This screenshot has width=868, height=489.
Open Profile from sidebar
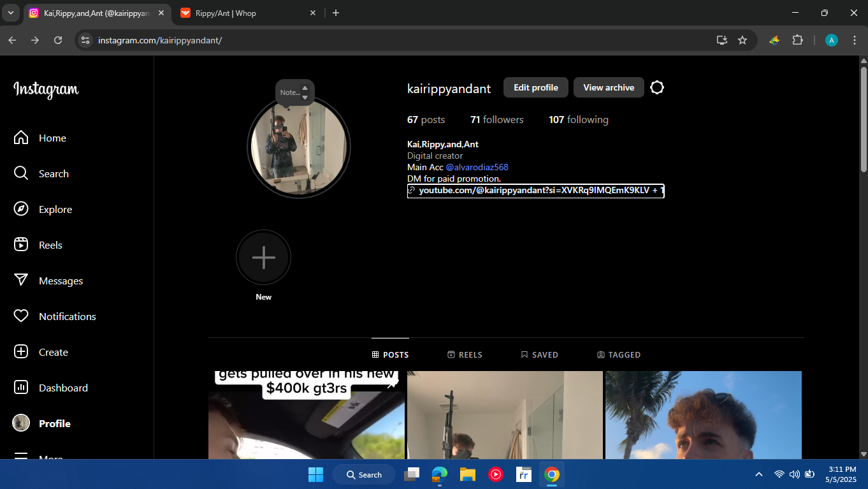point(42,423)
